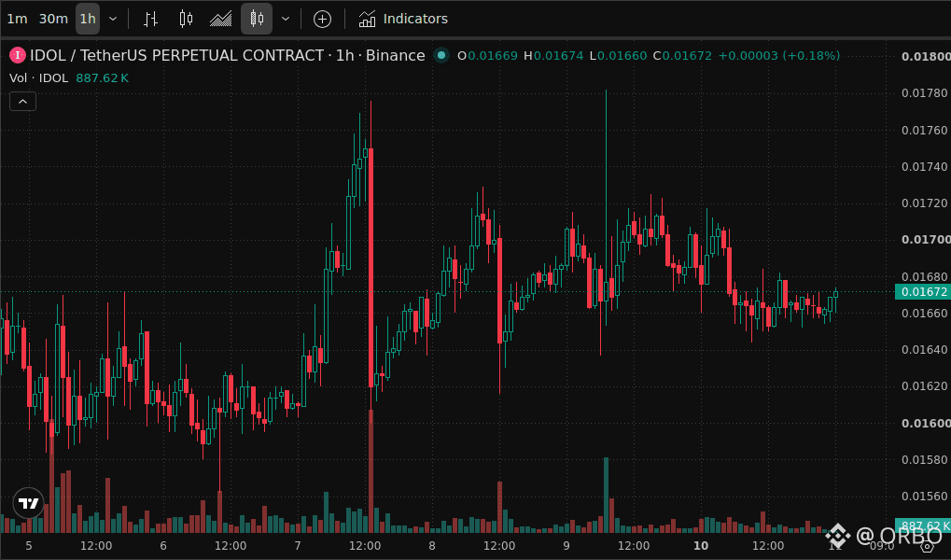Click the 0.01640 price axis label
951x560 pixels.
(x=924, y=349)
